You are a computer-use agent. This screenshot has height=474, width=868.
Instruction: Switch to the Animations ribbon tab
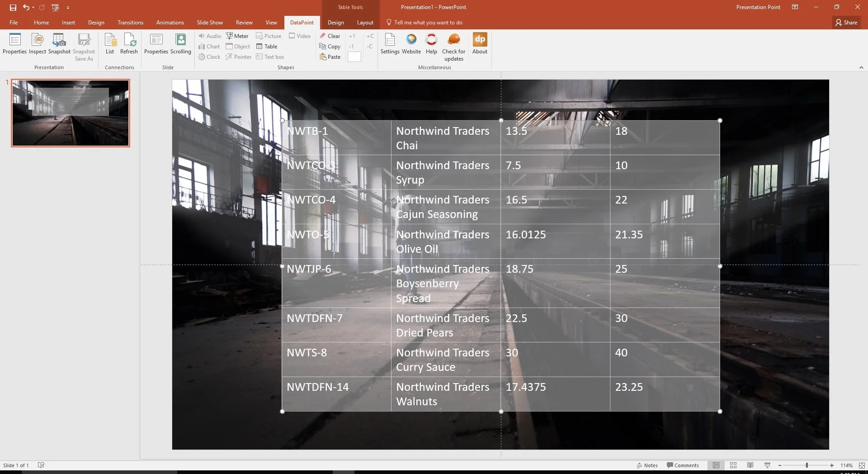pos(170,22)
